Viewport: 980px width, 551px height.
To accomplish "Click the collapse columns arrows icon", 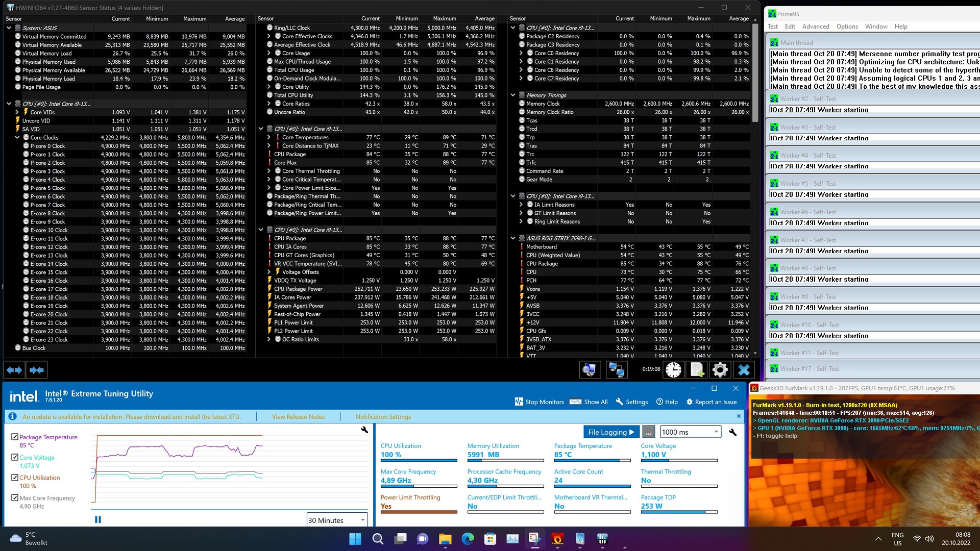I will coord(37,370).
